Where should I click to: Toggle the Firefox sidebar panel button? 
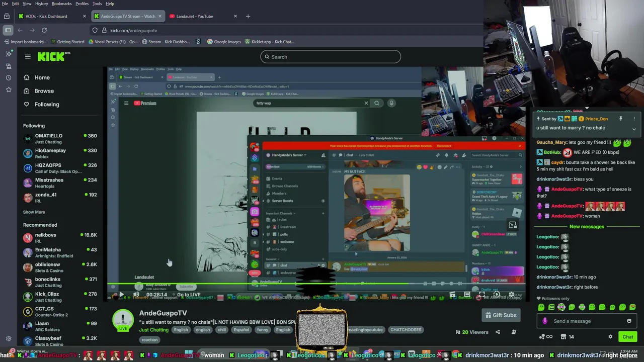(x=8, y=30)
